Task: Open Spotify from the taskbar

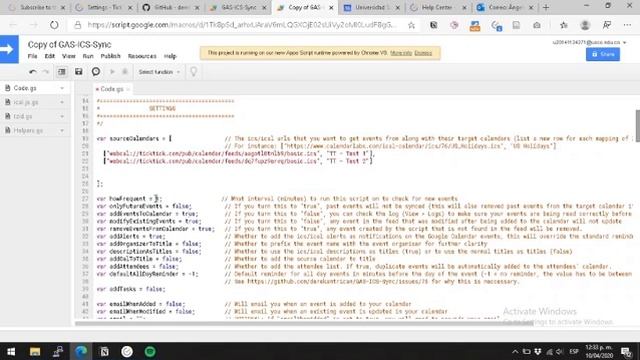Action: coord(150,351)
